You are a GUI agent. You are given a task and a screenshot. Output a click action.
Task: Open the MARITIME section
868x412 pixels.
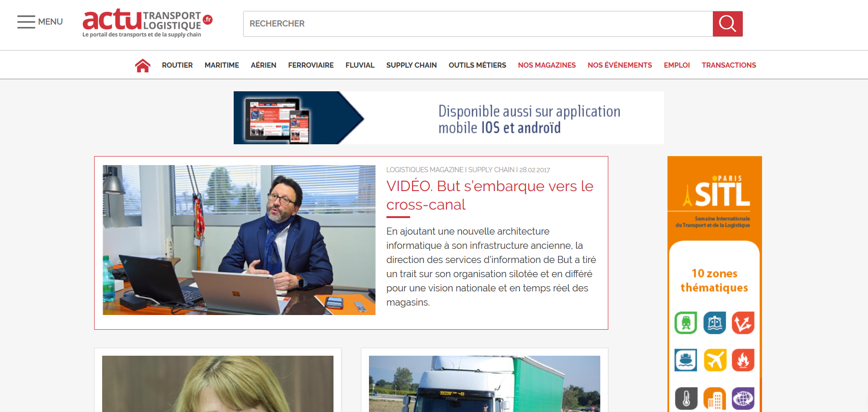222,65
